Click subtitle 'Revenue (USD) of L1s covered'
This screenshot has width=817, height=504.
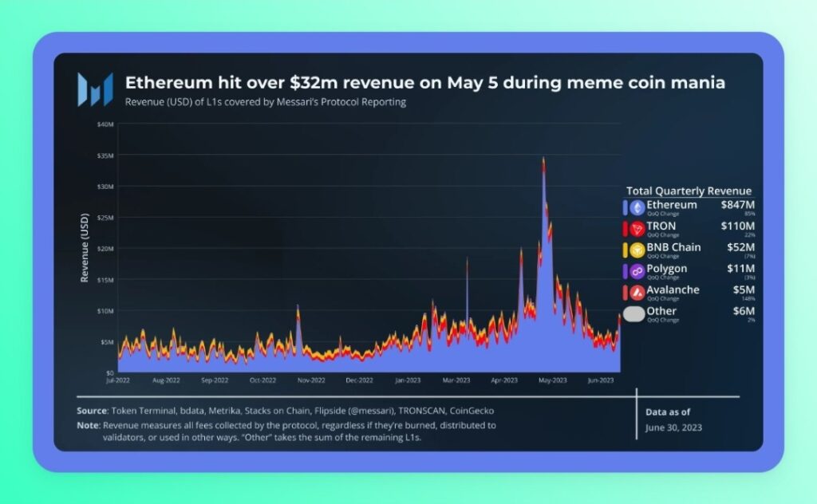tap(265, 102)
